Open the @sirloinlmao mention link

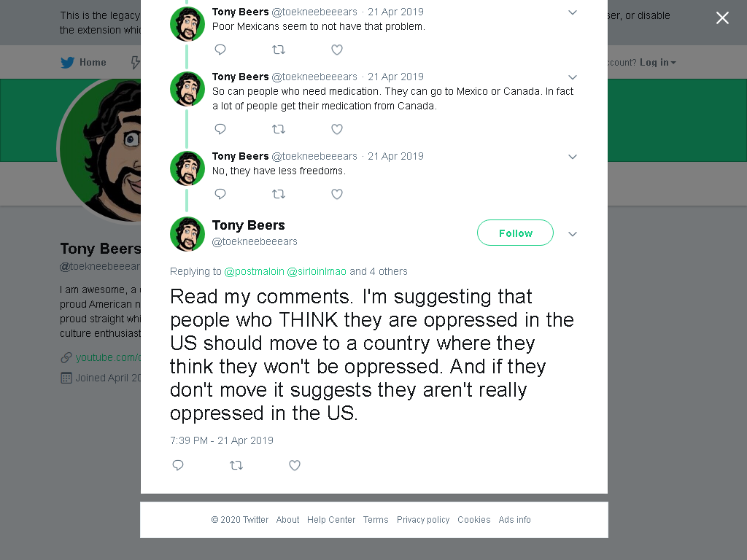317,271
